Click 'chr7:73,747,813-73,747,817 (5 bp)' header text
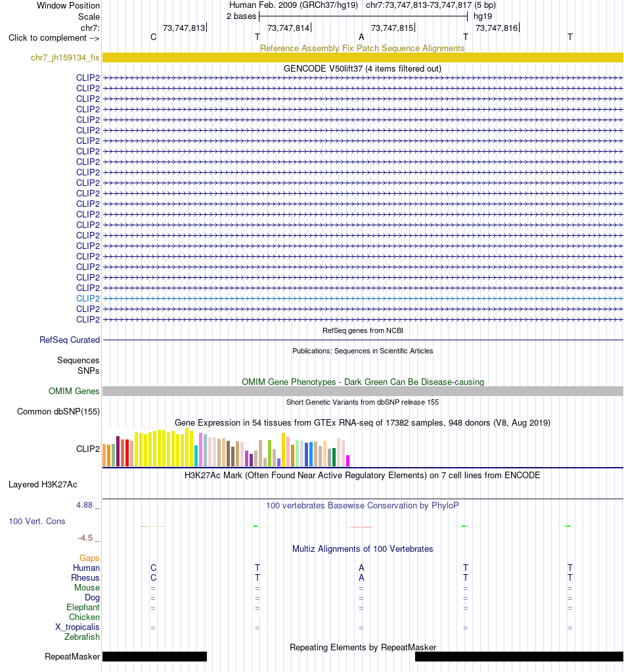Viewport: 624px width, 672px height. 431,5
